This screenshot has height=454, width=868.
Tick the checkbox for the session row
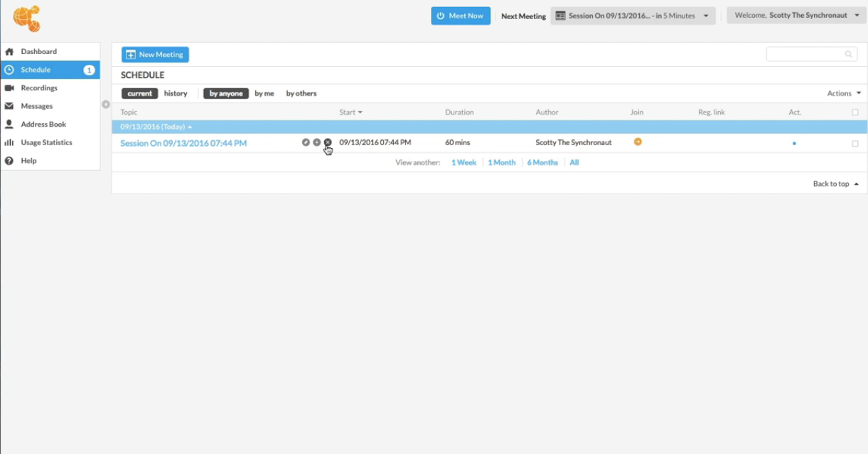click(x=855, y=144)
